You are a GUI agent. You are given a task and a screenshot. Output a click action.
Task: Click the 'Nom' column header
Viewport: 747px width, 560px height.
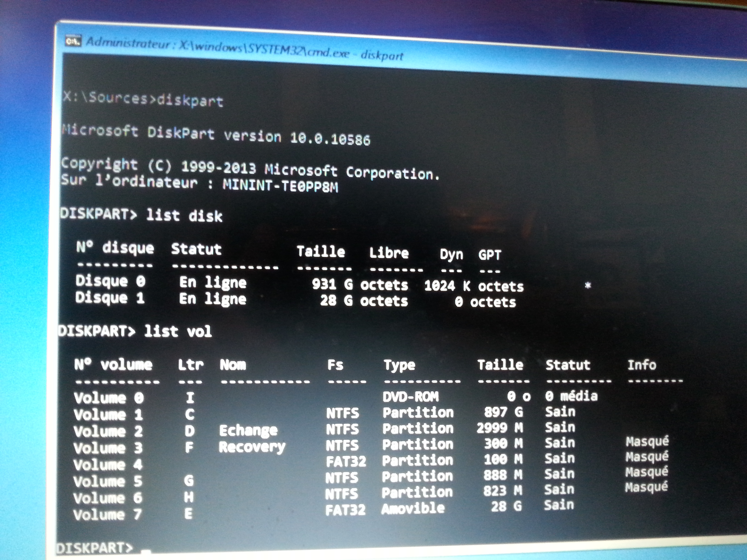(x=233, y=365)
